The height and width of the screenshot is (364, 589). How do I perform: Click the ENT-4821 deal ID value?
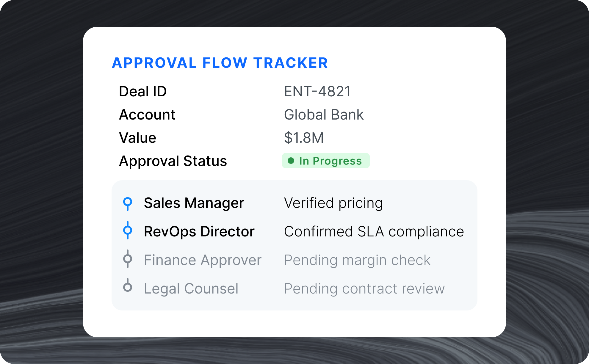317,91
